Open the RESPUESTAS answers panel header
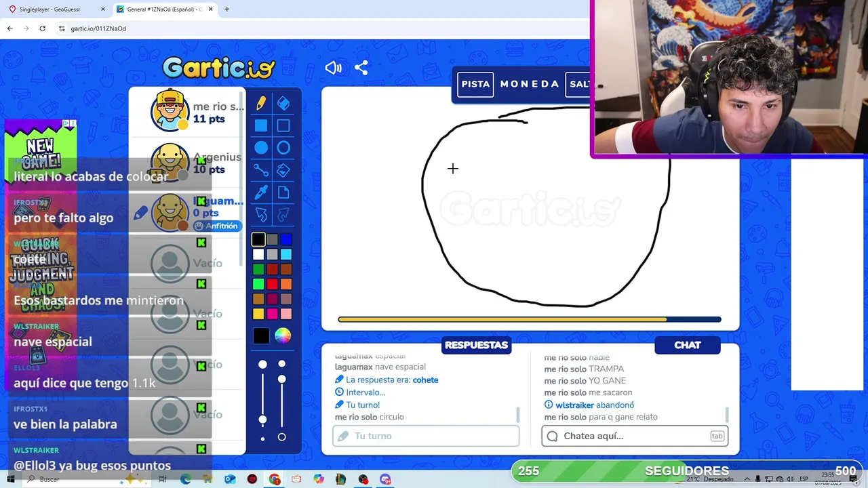This screenshot has height=488, width=868. (476, 345)
